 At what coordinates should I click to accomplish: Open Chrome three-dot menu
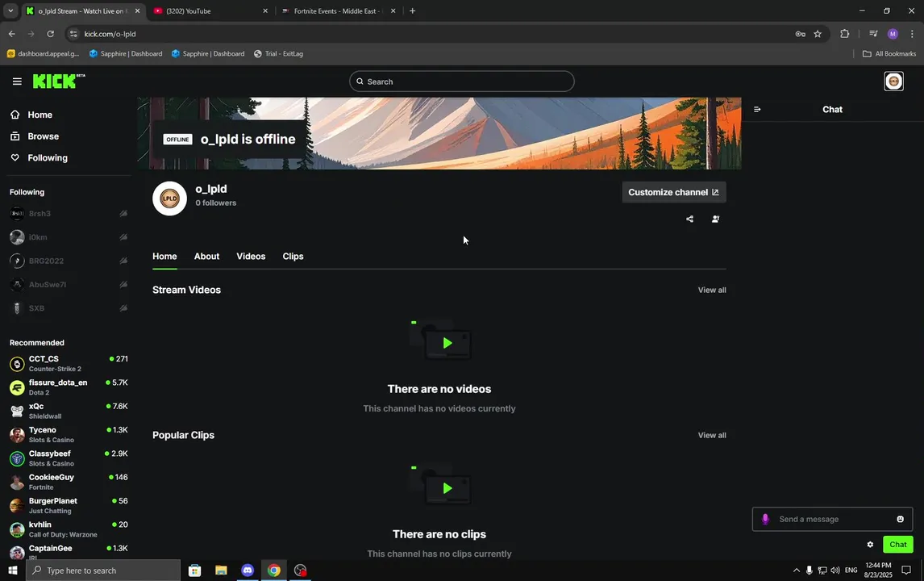[912, 34]
